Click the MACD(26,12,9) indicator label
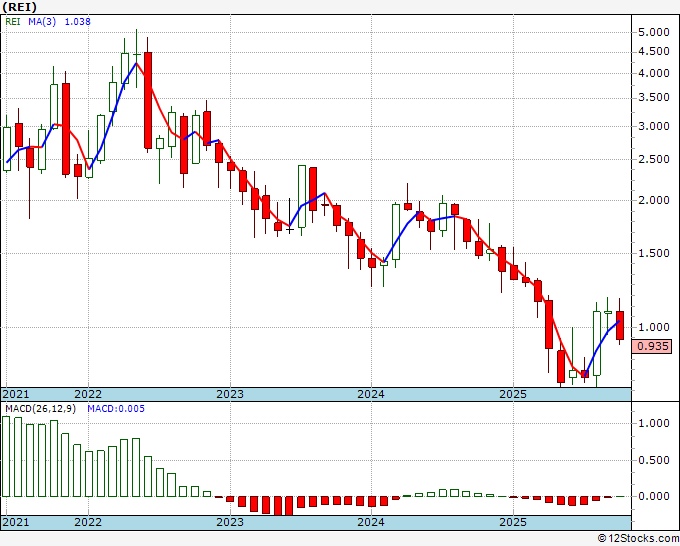The height and width of the screenshot is (546, 680). click(40, 409)
